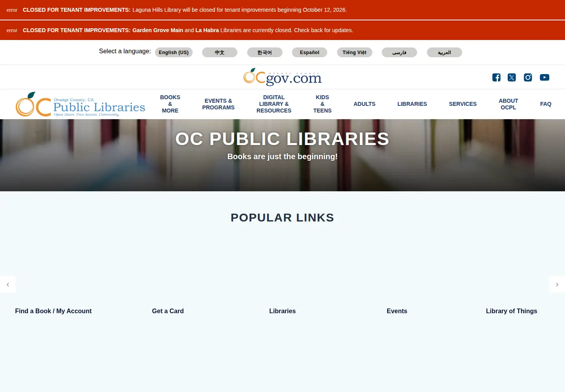
Task: Open the OC Libraries Facebook page icon
Action: coord(496,78)
